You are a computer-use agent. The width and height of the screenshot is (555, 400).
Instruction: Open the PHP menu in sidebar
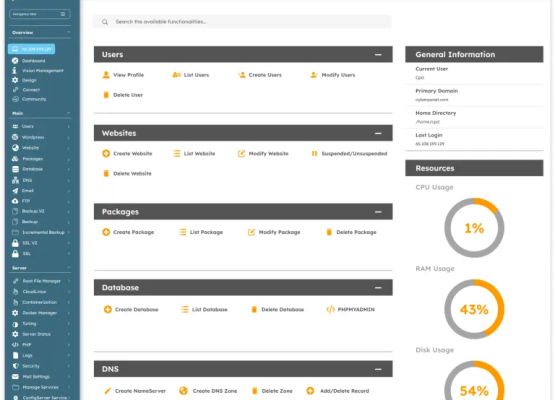(40, 344)
